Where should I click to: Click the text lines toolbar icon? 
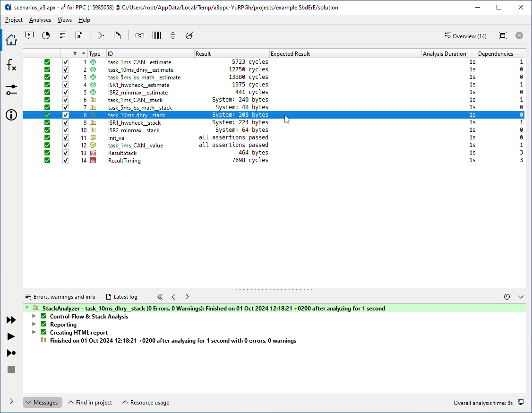(x=62, y=35)
